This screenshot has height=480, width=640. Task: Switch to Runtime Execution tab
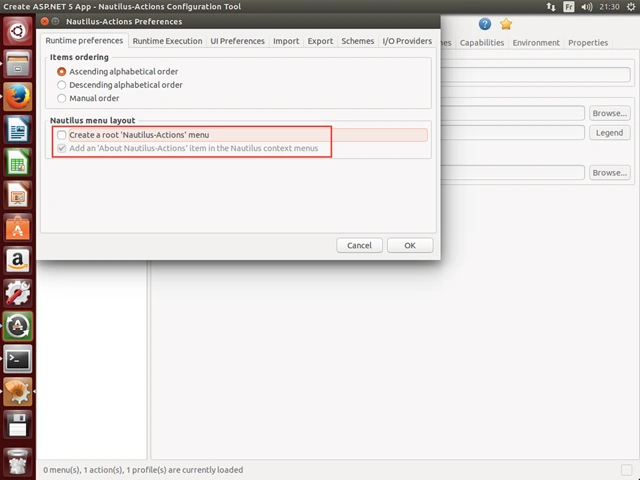point(167,41)
